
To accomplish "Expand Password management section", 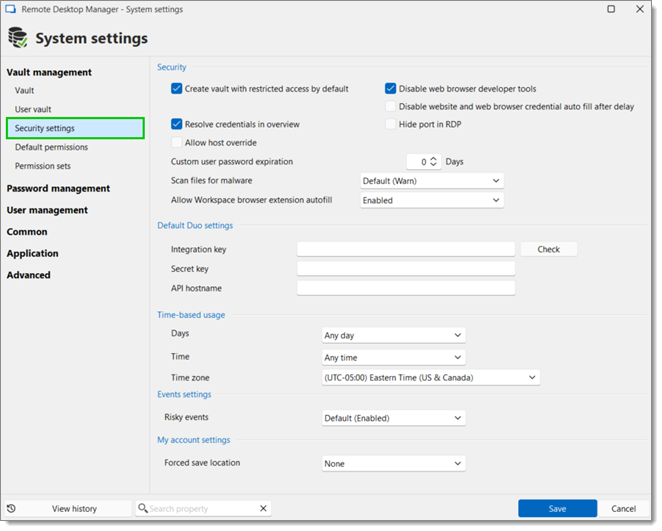I will point(58,188).
